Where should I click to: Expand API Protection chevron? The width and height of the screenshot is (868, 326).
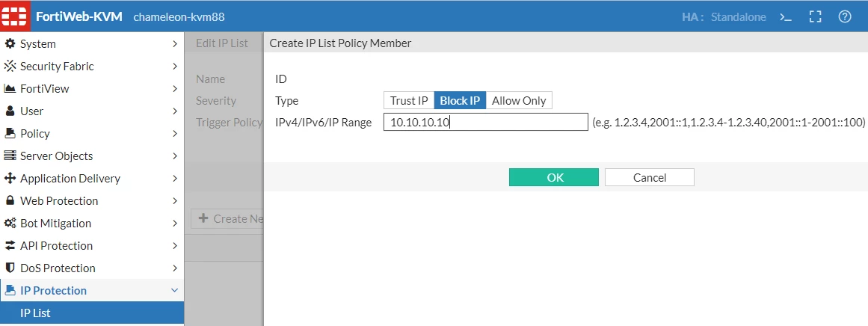(x=174, y=246)
